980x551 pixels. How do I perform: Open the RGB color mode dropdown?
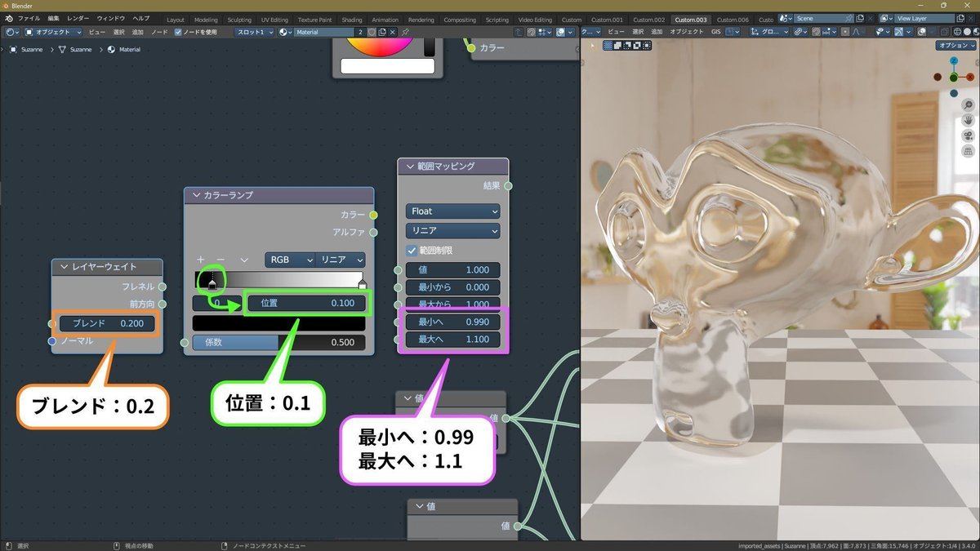[x=290, y=260]
